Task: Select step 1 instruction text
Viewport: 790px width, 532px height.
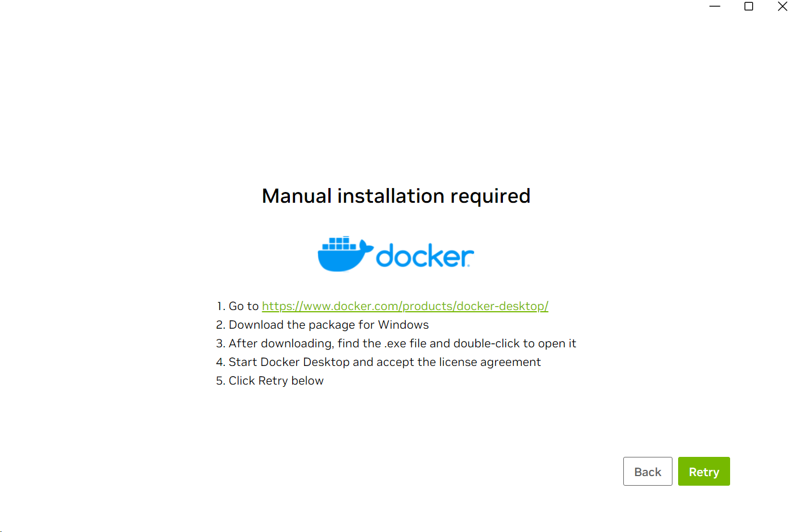Action: (x=382, y=306)
